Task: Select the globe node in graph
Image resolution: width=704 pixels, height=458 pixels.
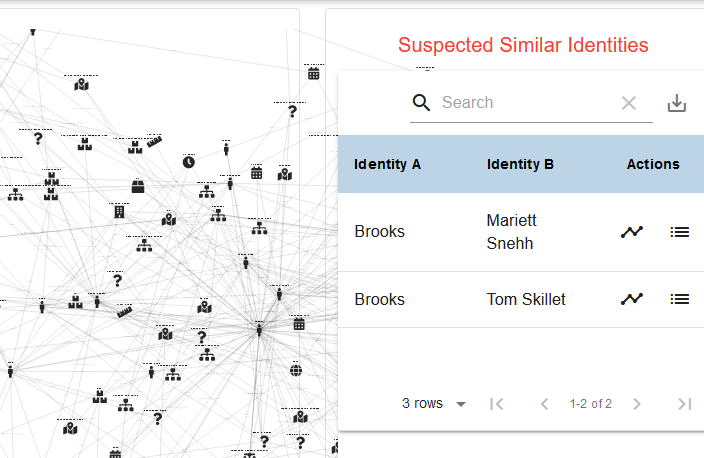Action: [296, 370]
